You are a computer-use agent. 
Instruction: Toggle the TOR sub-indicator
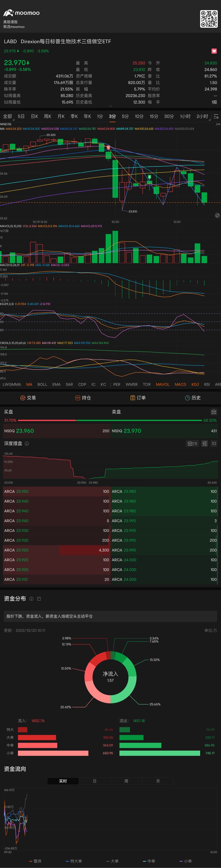(147, 384)
